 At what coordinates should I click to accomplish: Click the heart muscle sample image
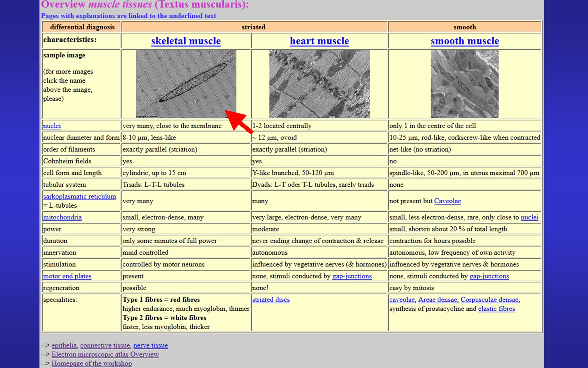click(x=319, y=84)
